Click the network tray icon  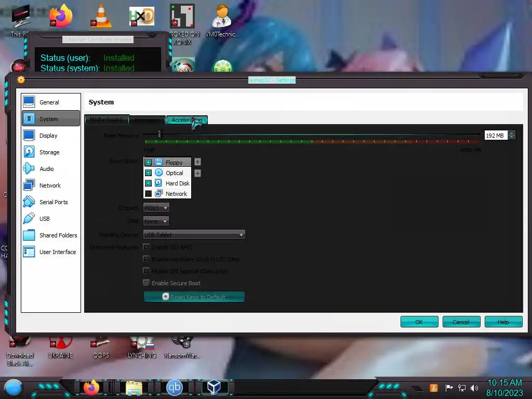462,388
